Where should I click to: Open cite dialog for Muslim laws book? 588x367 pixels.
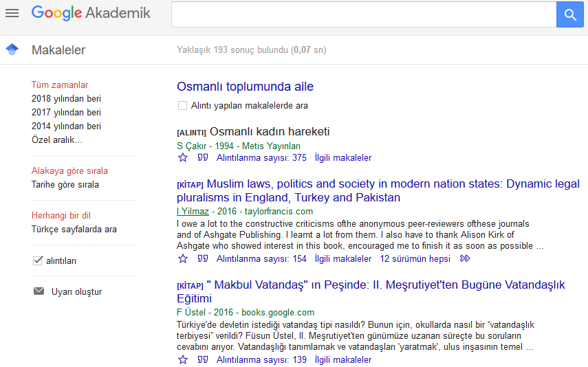[203, 259]
